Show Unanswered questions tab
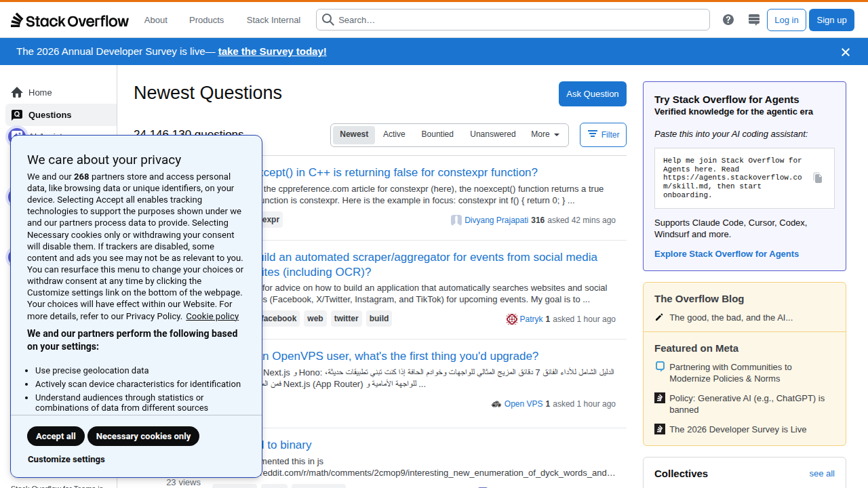Image resolution: width=868 pixels, height=488 pixels. click(493, 134)
